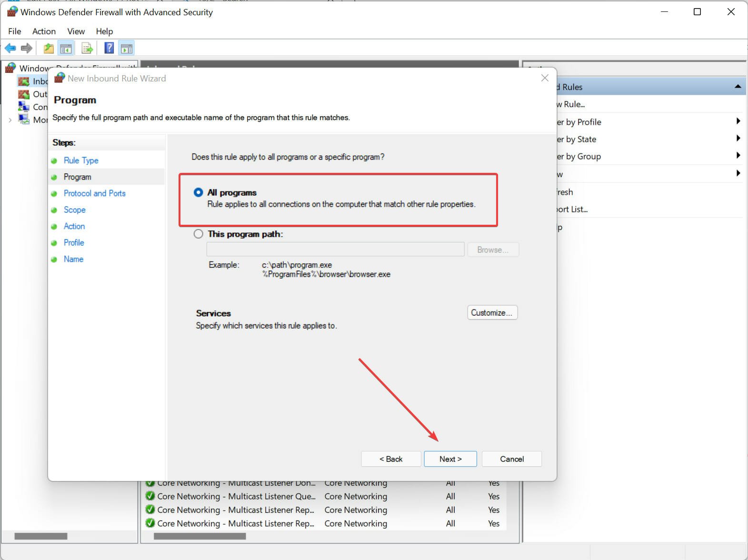Click the rules list horizontal scrollbar

(x=200, y=536)
